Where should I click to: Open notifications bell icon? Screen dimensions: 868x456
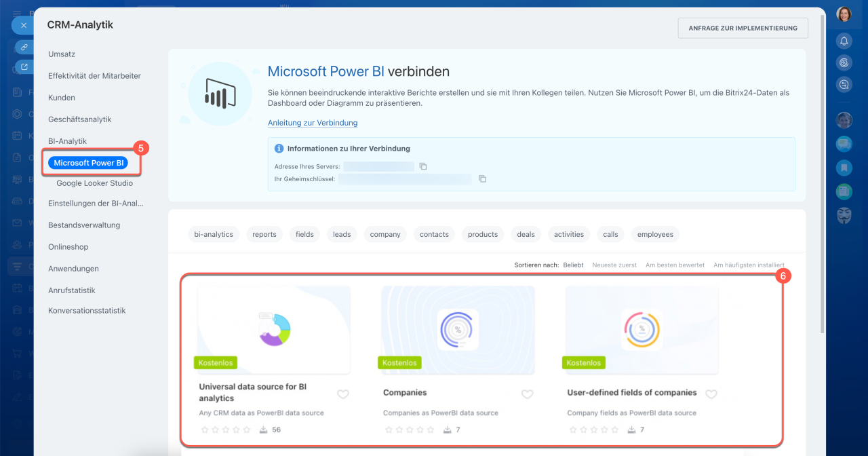(x=844, y=41)
